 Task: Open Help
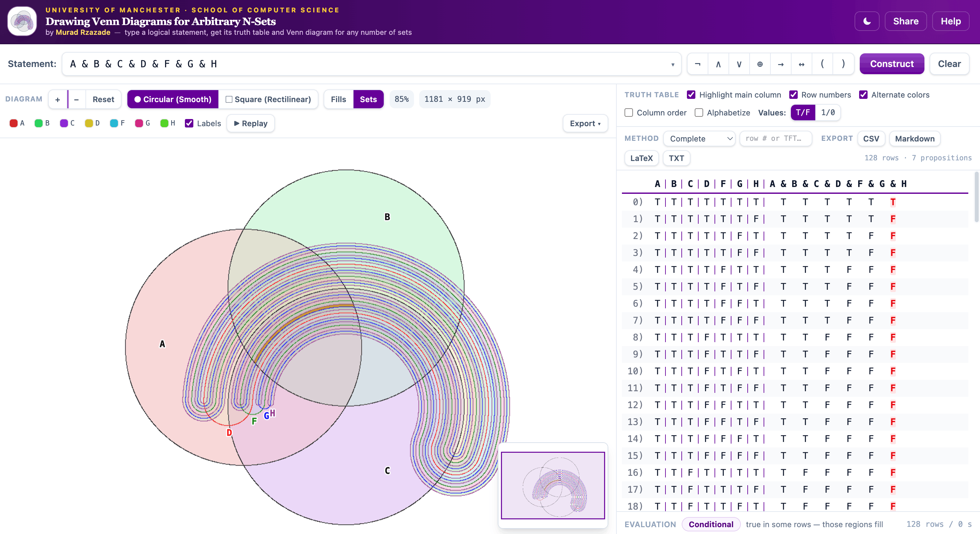coord(950,21)
